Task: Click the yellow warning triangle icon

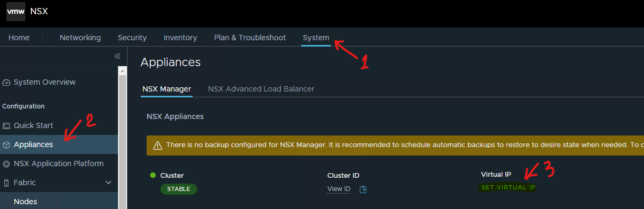Action: [x=157, y=145]
